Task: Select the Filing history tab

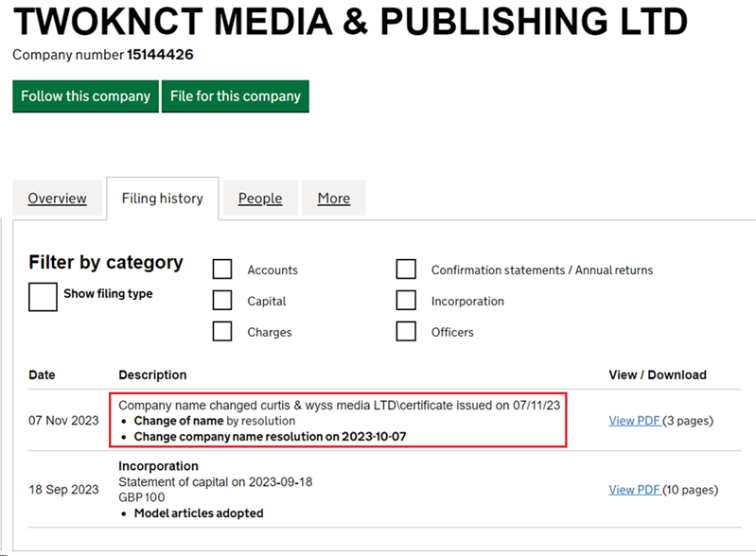Action: click(x=163, y=198)
